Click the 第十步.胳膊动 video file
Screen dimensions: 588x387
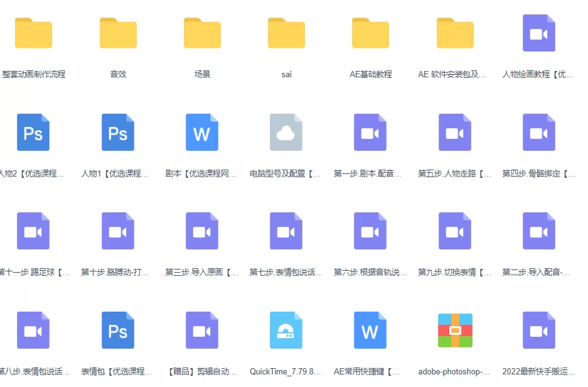[118, 231]
